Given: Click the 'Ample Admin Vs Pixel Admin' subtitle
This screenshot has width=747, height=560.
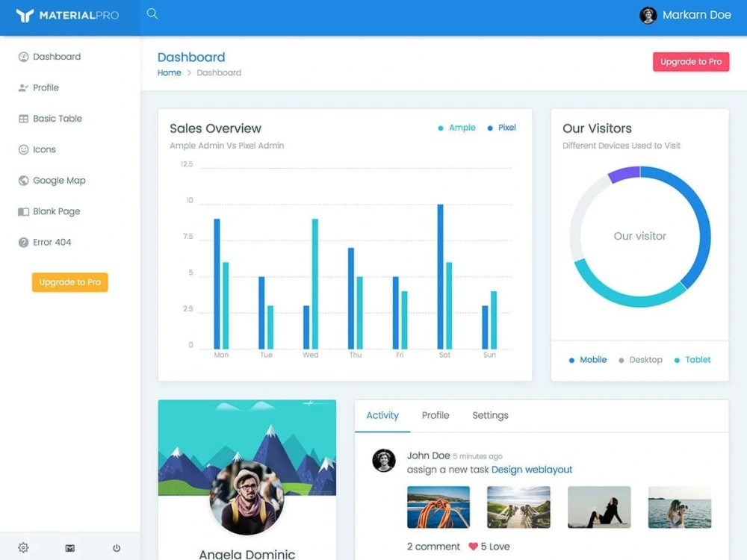Looking at the screenshot, I should 227,146.
